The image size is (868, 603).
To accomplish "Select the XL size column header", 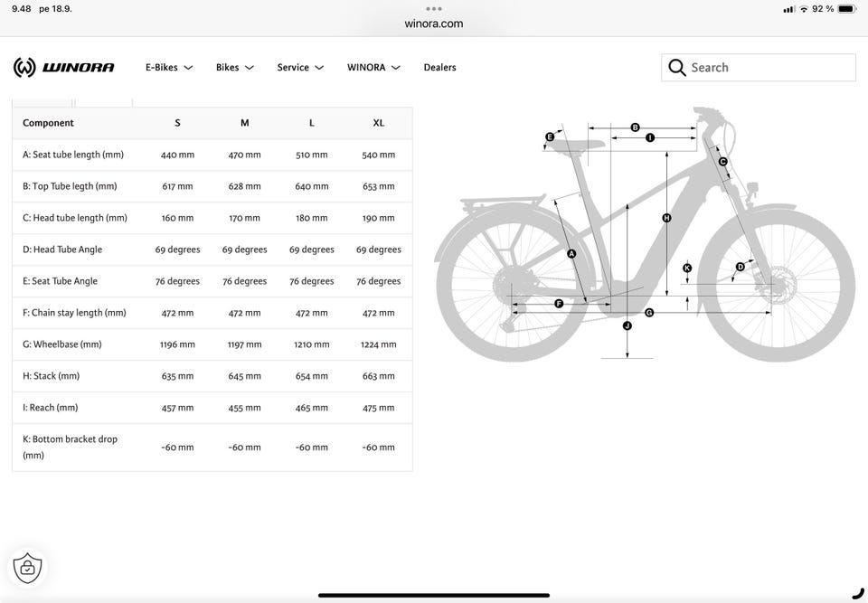I will [379, 123].
